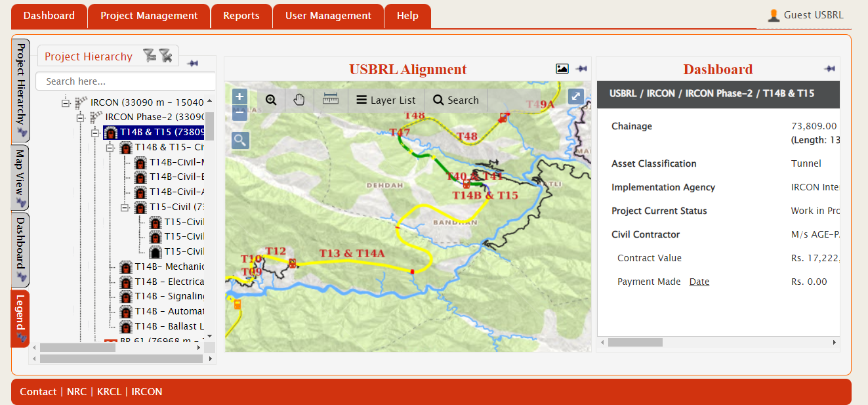Collapse the IRCON Phase-2 tree node
The height and width of the screenshot is (405, 868).
pyautogui.click(x=80, y=117)
